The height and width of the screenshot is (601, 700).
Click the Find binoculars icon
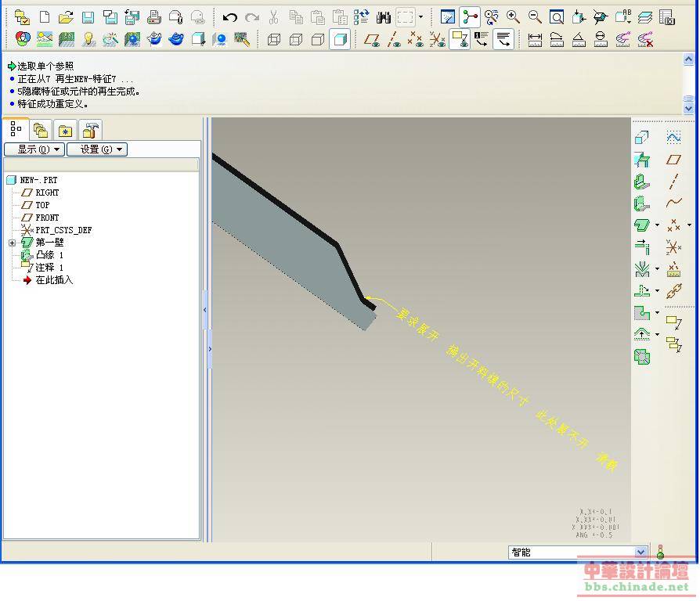point(384,17)
